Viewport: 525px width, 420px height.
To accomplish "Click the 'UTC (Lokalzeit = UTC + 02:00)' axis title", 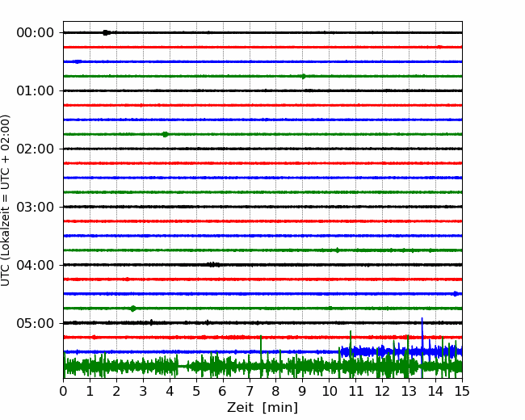I will 5,200.
